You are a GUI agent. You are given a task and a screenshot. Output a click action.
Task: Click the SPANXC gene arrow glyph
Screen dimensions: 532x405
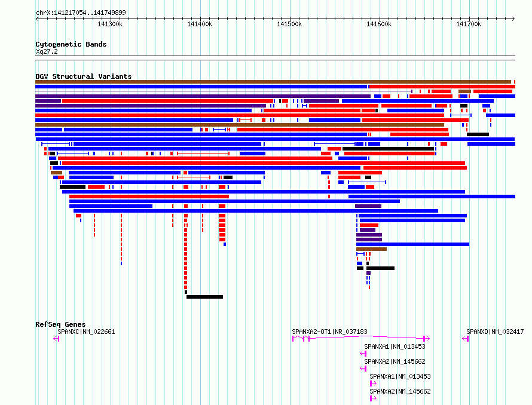click(56, 339)
